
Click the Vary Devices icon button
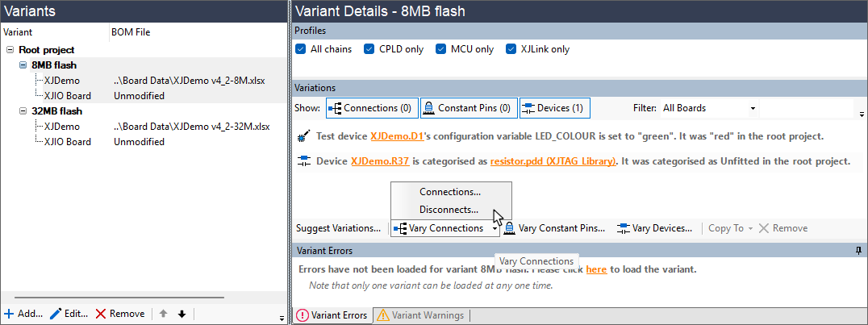pyautogui.click(x=624, y=228)
